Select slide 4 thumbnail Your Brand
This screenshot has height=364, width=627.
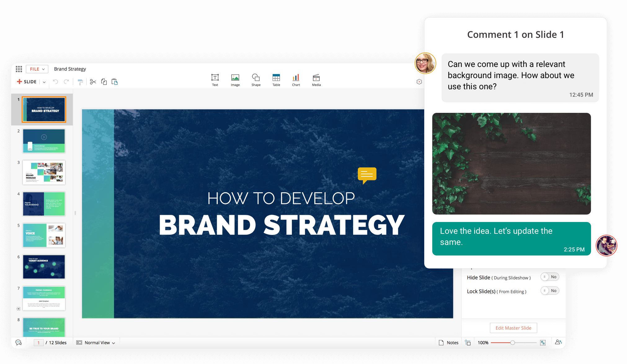[x=44, y=204]
